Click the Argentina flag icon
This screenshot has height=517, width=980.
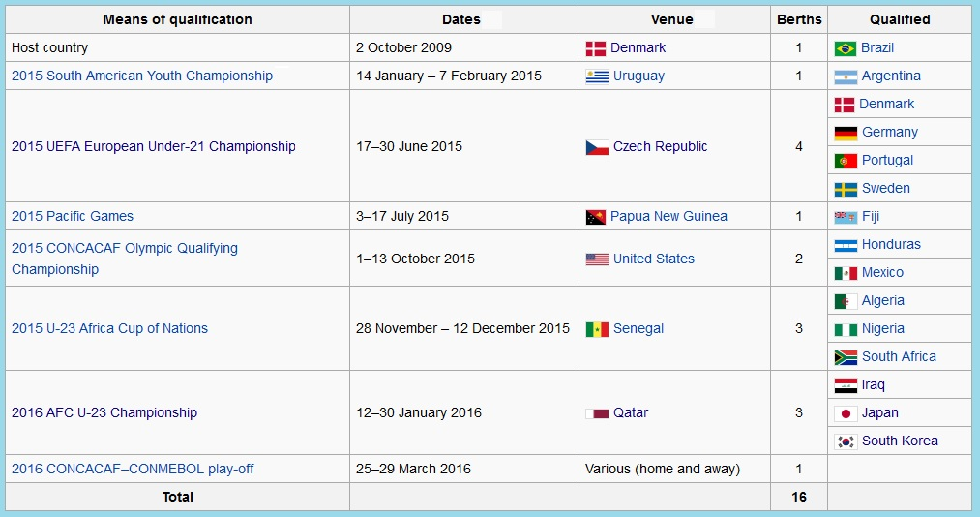(846, 76)
